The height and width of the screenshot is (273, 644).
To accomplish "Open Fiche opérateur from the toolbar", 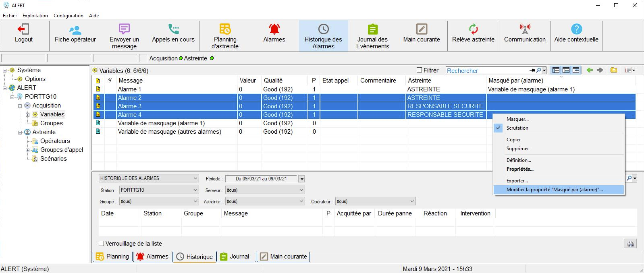I will click(75, 29).
